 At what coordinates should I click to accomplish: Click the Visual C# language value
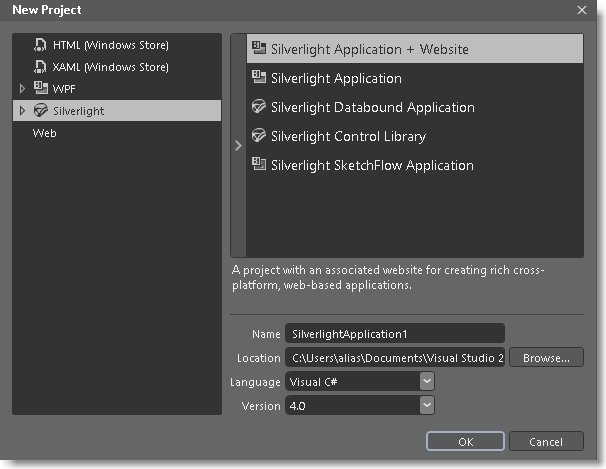click(313, 382)
